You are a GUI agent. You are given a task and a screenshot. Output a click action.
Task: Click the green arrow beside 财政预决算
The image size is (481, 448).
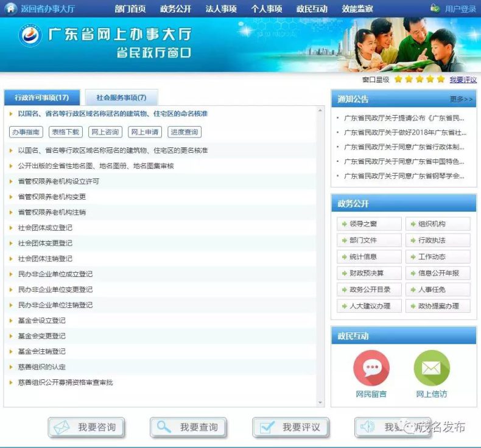344,273
